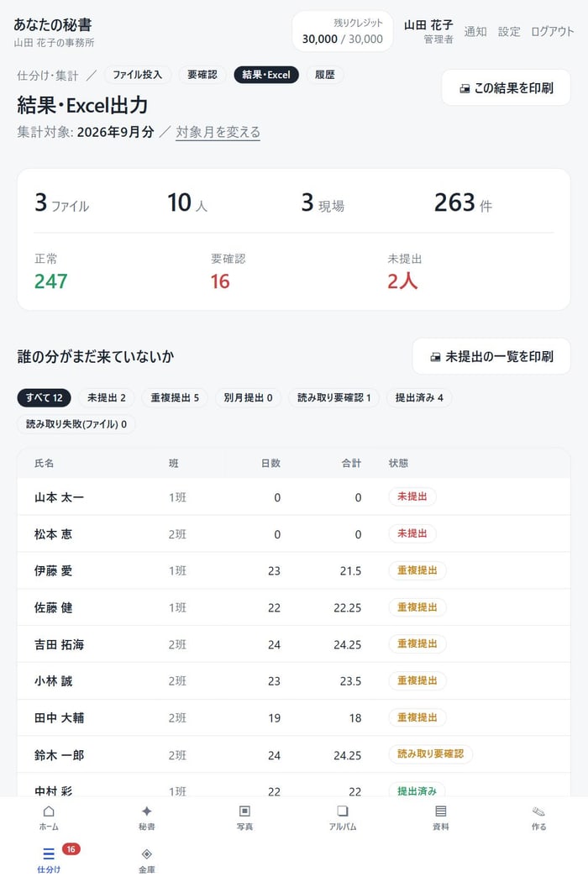Open 通知 notifications in header
The height and width of the screenshot is (882, 588).
point(475,32)
